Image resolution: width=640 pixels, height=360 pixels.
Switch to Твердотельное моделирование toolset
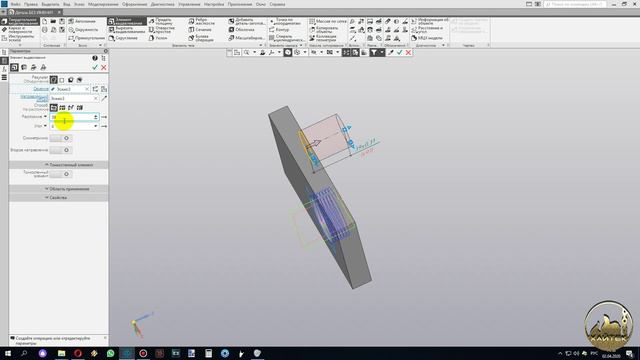pos(20,21)
